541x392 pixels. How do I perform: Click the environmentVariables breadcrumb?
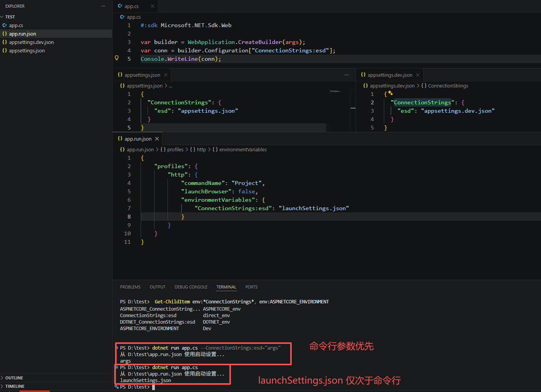[243, 149]
